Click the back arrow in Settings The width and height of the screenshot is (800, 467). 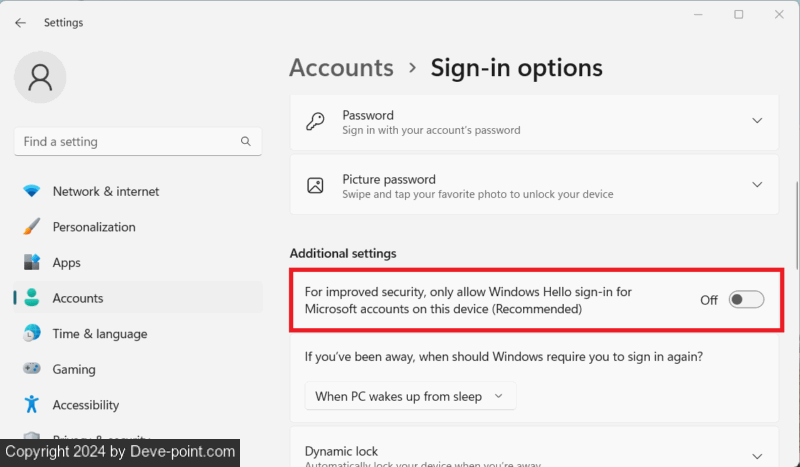[21, 22]
